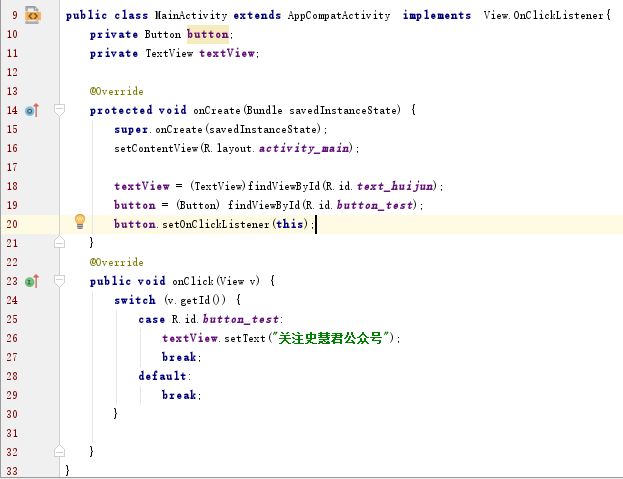Click 'textView' field declaration on line 11
The width and height of the screenshot is (623, 479).
coord(227,53)
